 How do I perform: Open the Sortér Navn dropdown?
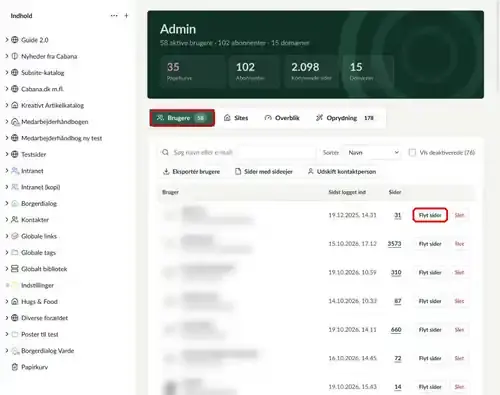click(373, 152)
